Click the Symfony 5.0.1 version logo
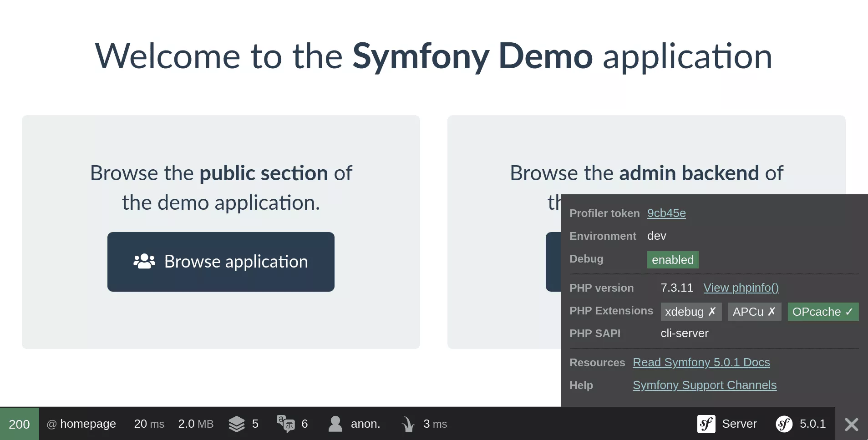Viewport: 868px width, 440px height. pos(784,424)
